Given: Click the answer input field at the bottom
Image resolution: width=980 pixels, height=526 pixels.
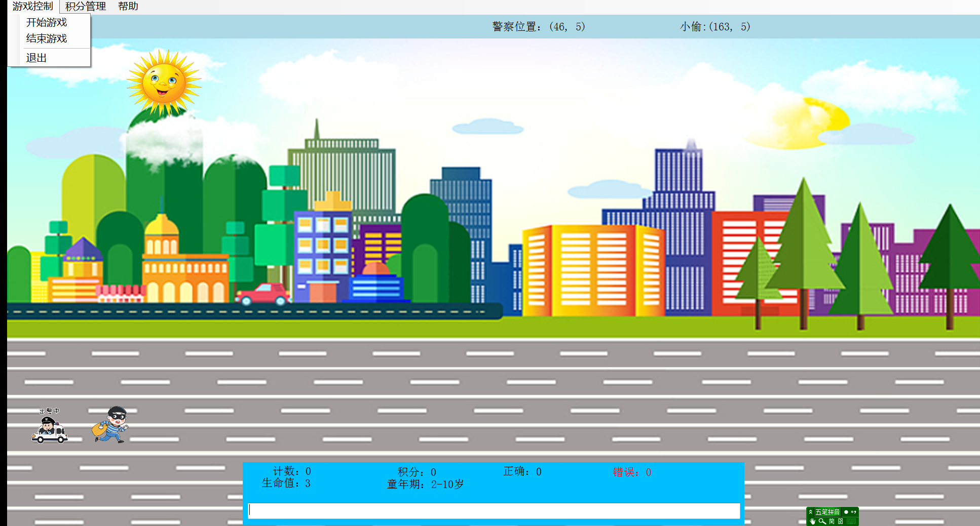Looking at the screenshot, I should (494, 510).
